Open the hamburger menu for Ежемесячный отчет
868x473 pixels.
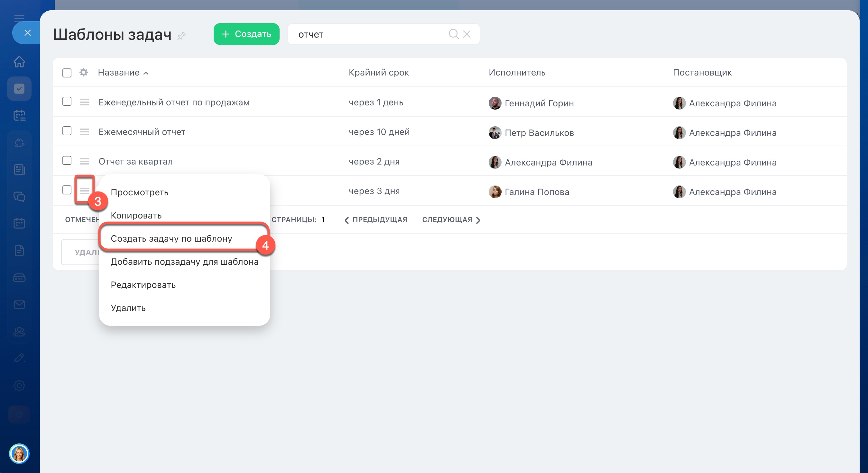(x=84, y=132)
